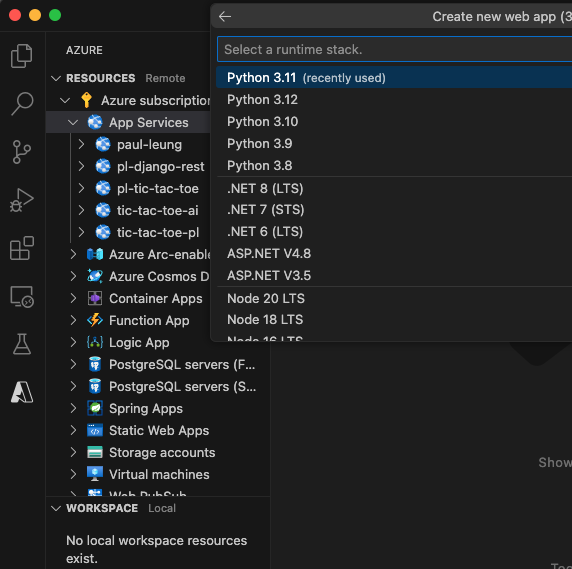Open the Azure view icon
572x569 pixels.
pyautogui.click(x=22, y=392)
